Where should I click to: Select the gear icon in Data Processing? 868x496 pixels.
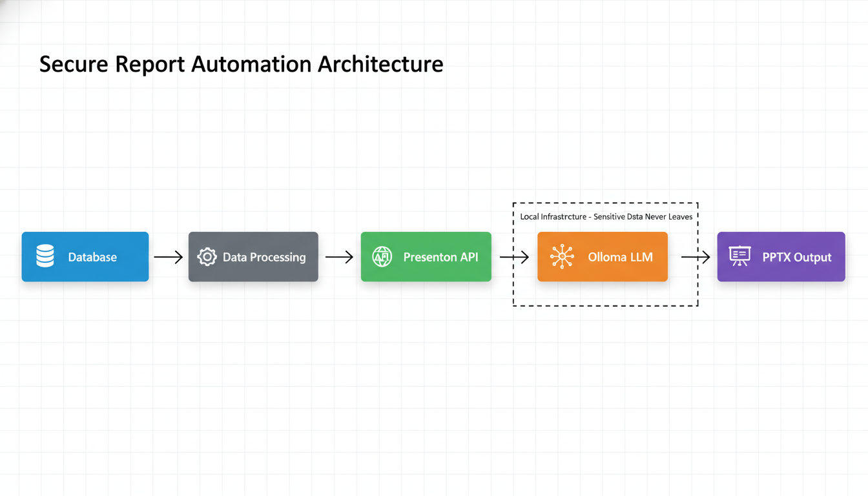pos(207,256)
